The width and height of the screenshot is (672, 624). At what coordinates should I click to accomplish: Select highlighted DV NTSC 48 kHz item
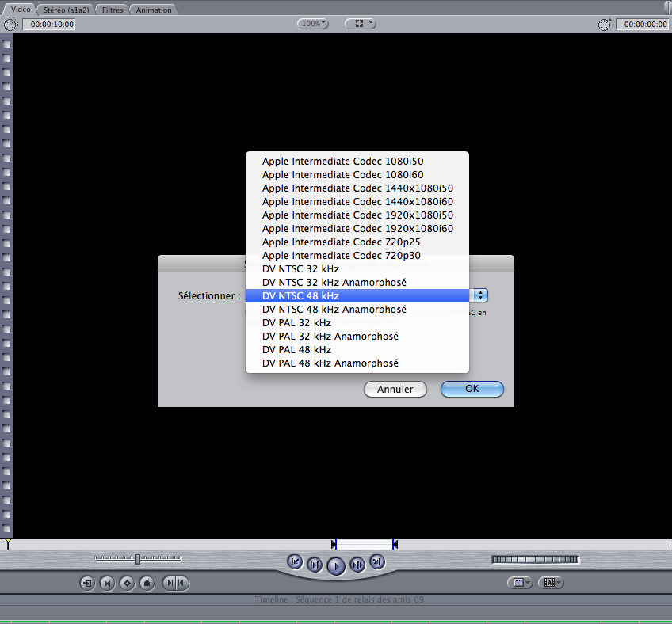tap(357, 295)
